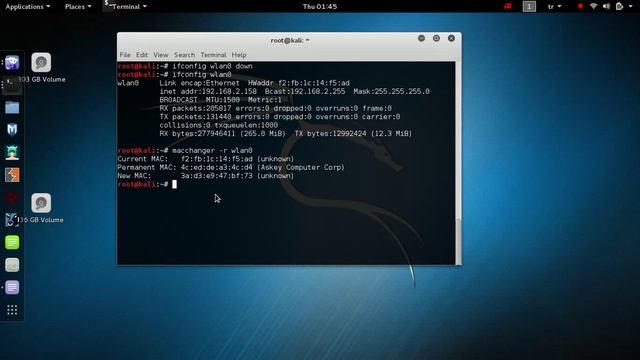Open the purple text editor dock icon
This screenshot has height=360, width=640.
[x=12, y=287]
